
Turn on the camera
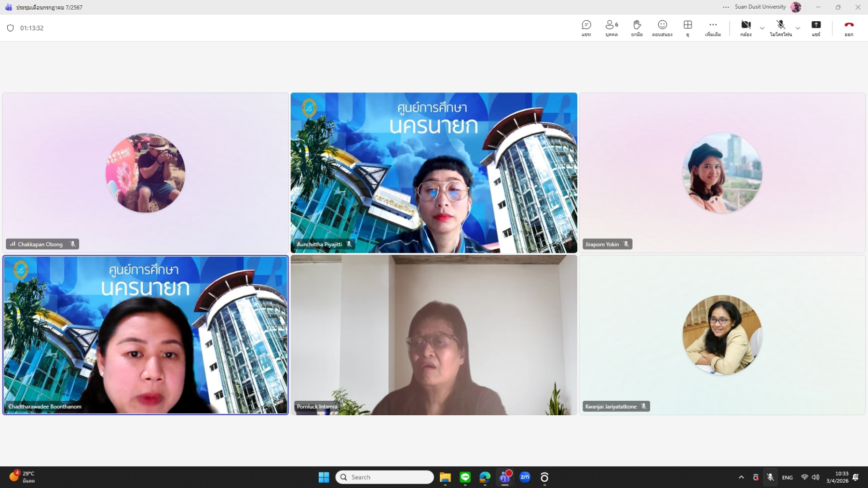746,27
